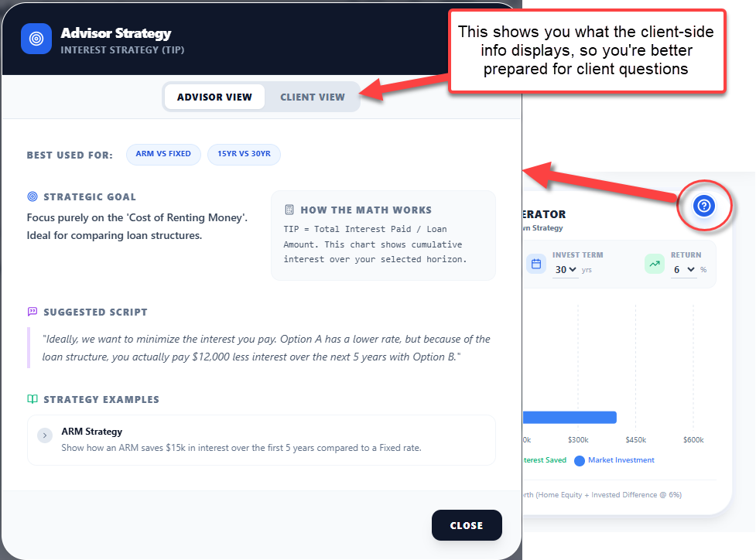Open the help question mark icon
756x560 pixels.
click(704, 206)
